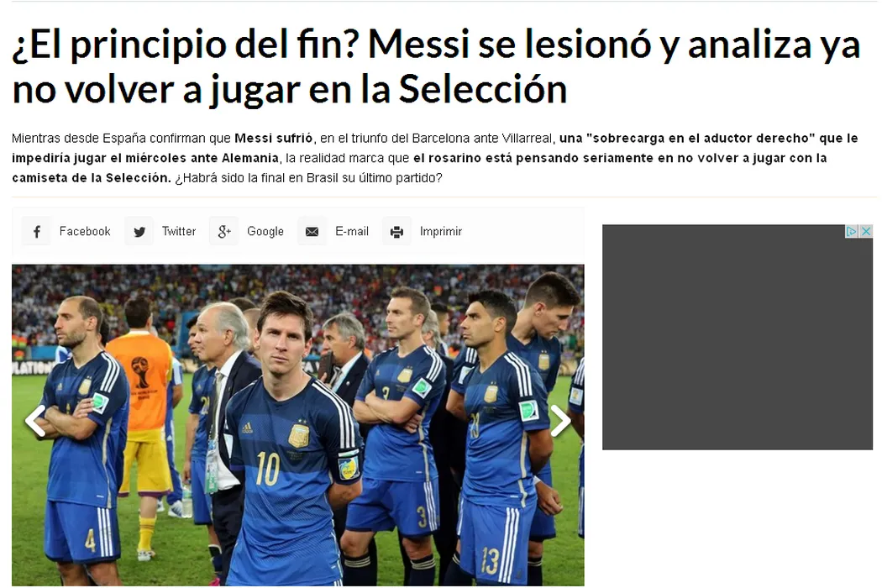
Task: Click the Twitter bird icon
Action: tap(139, 231)
